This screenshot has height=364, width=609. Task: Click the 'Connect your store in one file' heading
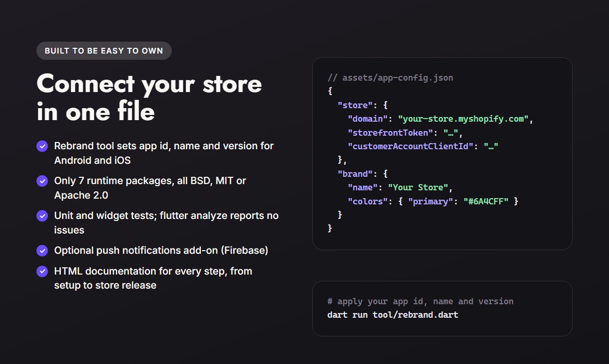tap(149, 97)
